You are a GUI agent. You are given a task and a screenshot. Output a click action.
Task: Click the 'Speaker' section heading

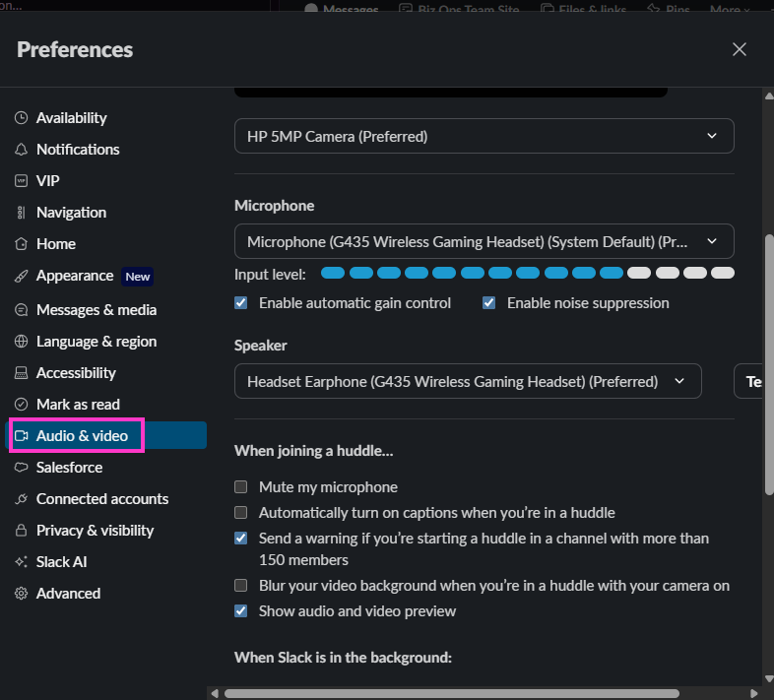coord(261,346)
